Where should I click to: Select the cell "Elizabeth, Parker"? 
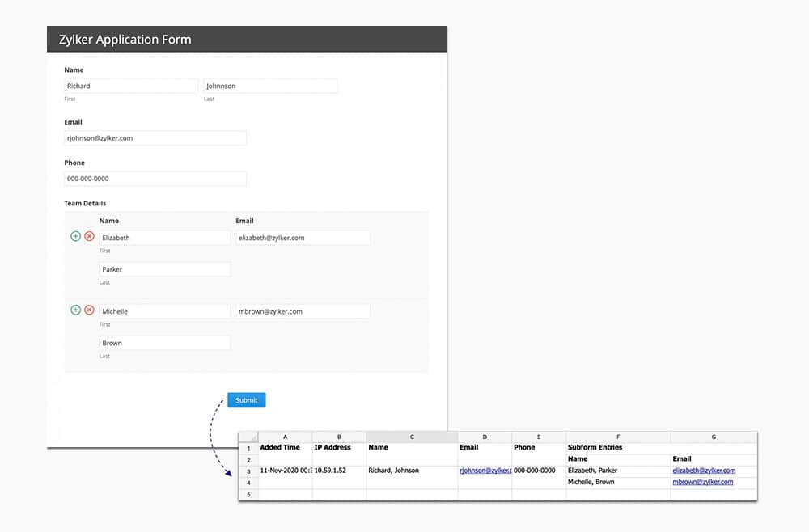point(618,471)
